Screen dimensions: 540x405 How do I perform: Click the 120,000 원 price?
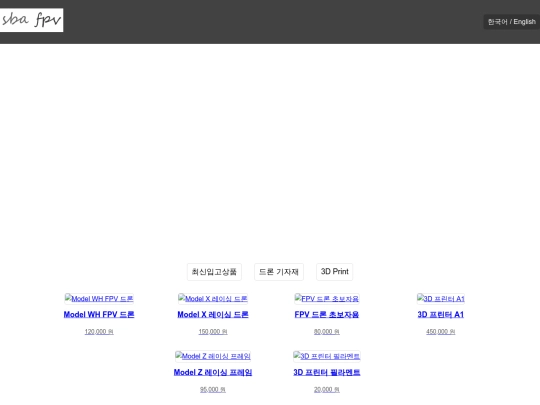(99, 332)
